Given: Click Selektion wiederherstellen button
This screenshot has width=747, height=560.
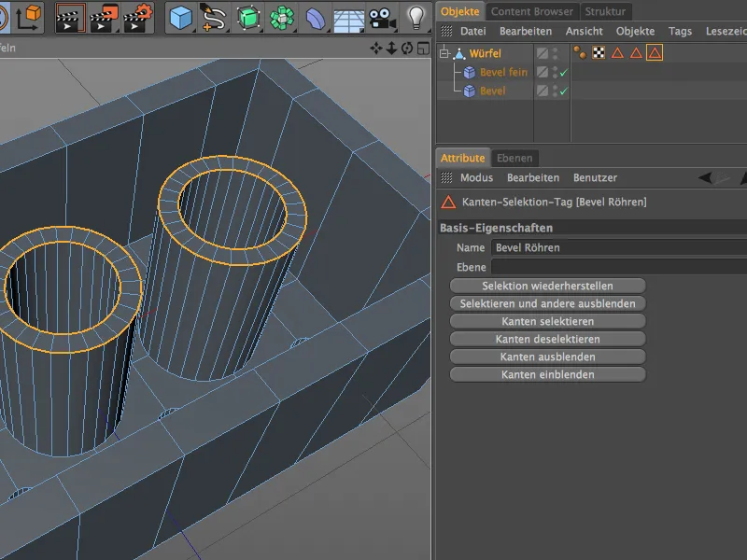Looking at the screenshot, I should [547, 286].
